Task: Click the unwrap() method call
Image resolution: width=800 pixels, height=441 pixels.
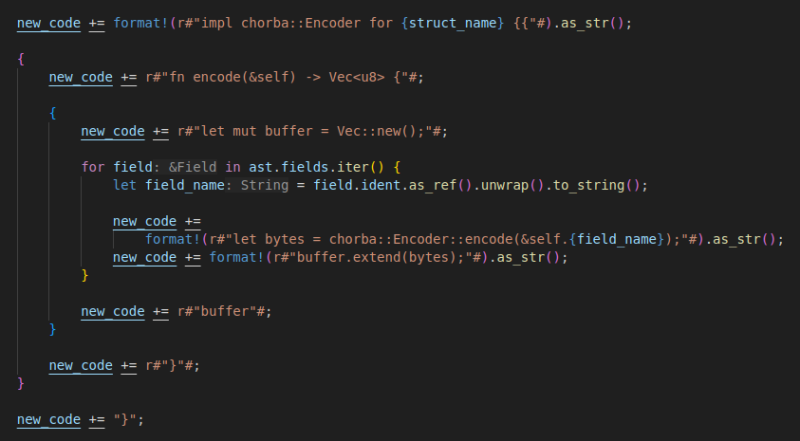Action: click(490, 185)
